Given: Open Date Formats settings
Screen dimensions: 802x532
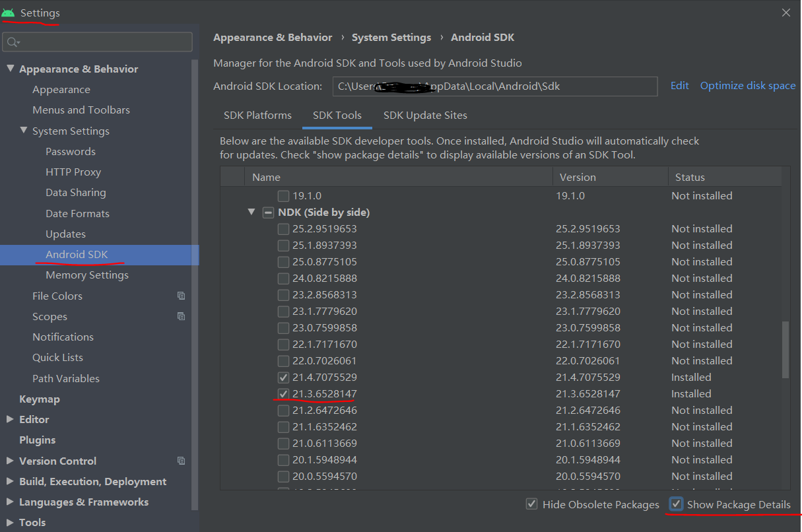Looking at the screenshot, I should click(77, 214).
